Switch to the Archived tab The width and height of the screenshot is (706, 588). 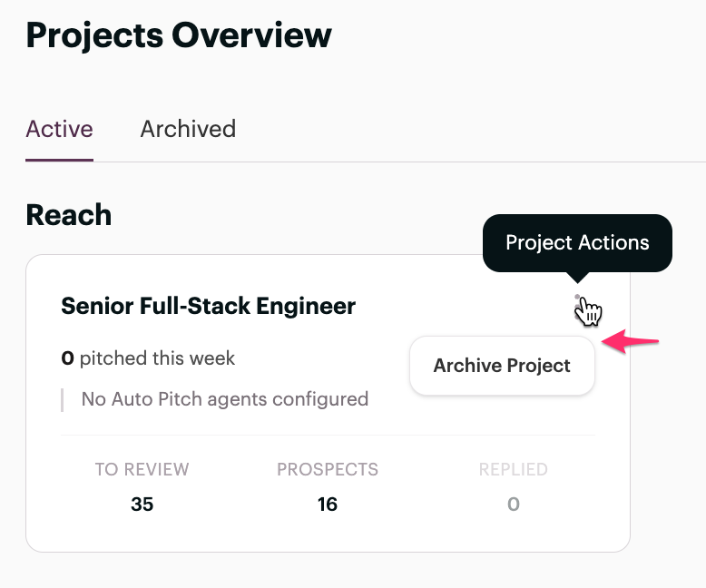pos(188,129)
